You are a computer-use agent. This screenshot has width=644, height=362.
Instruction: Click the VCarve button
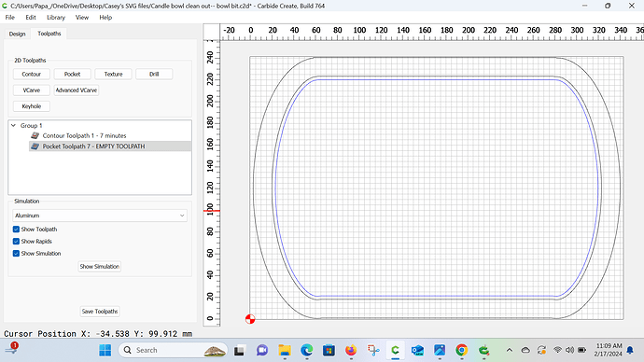tap(32, 90)
